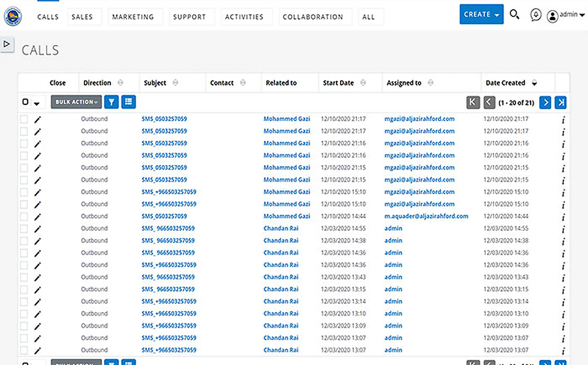Show info for the first call row

tap(563, 120)
